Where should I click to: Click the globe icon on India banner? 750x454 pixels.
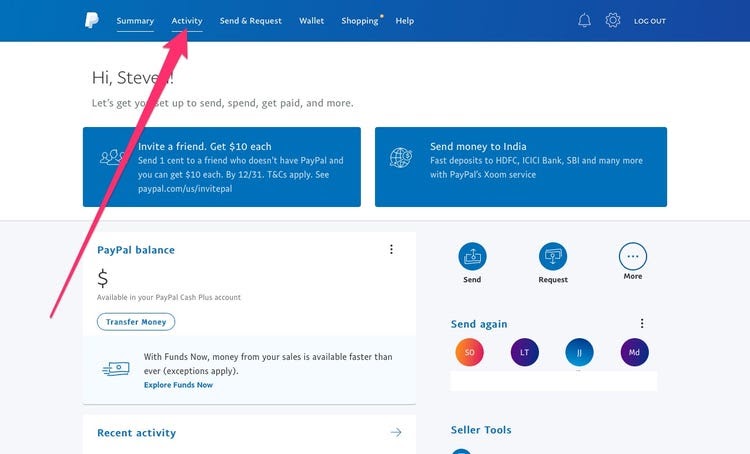pos(401,157)
